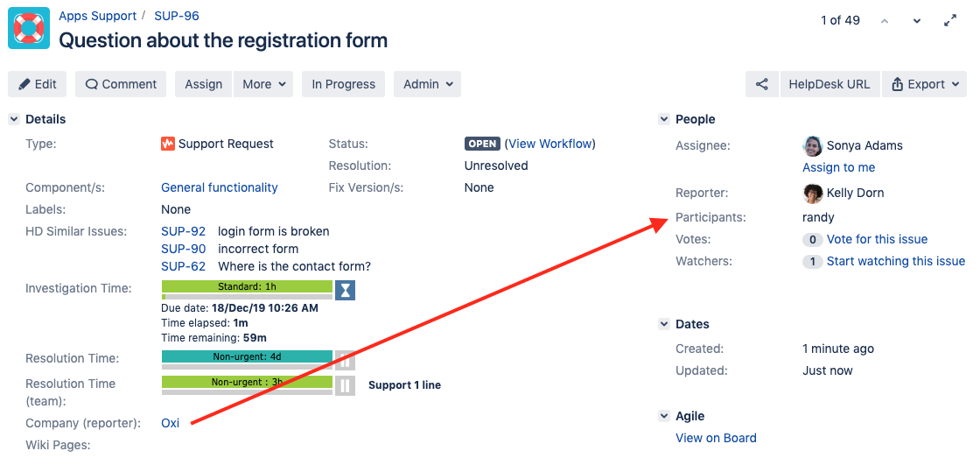Viewport: 980px width, 458px height.
Task: Open similar issue SUP-92 link
Action: (x=183, y=231)
